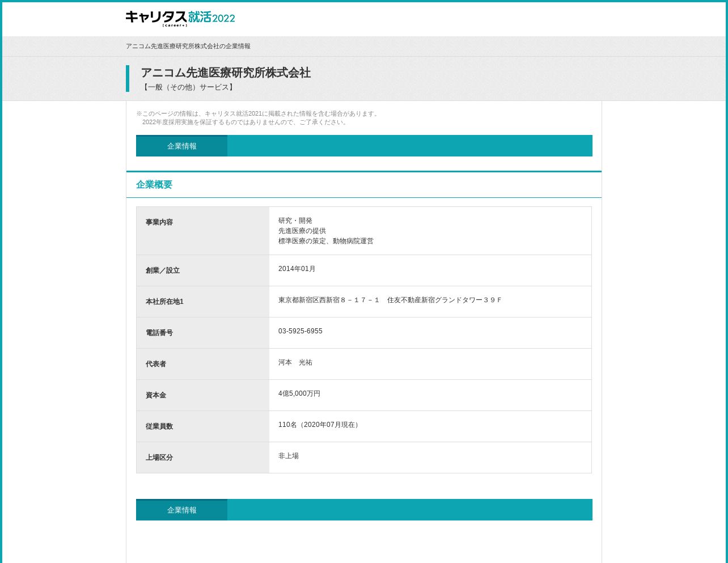Select the 事業内容 row label
The image size is (728, 563).
click(159, 222)
